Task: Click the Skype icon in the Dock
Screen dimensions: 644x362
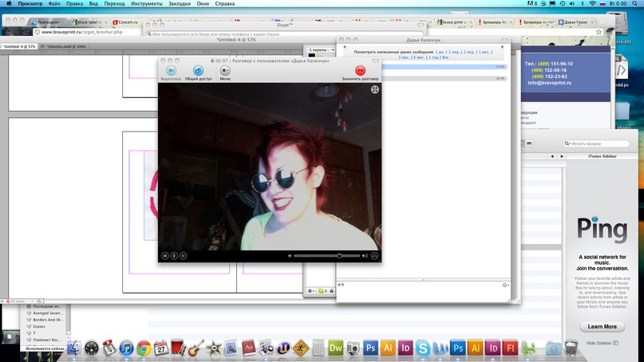Action: pyautogui.click(x=421, y=348)
